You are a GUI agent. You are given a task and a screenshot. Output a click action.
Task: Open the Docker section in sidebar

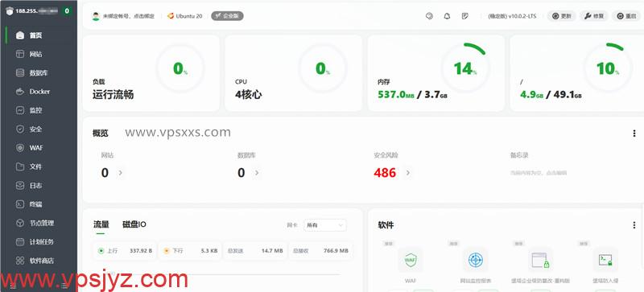click(x=39, y=92)
